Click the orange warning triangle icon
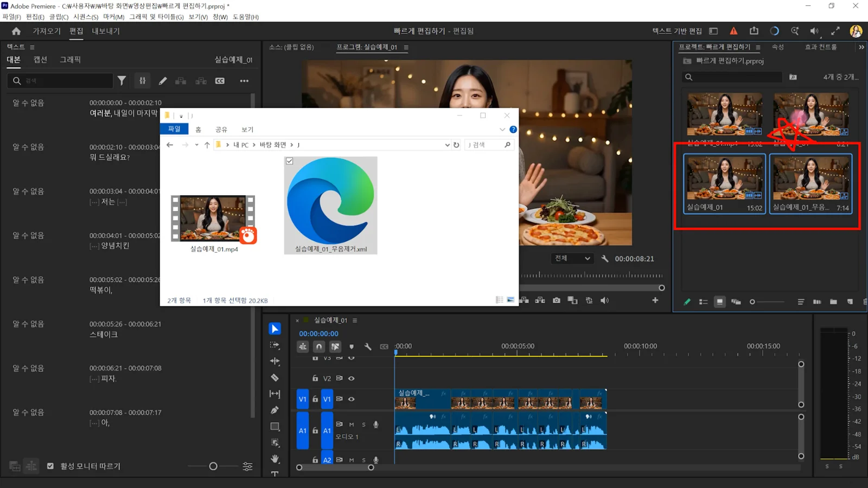This screenshot has width=868, height=488. tap(733, 31)
